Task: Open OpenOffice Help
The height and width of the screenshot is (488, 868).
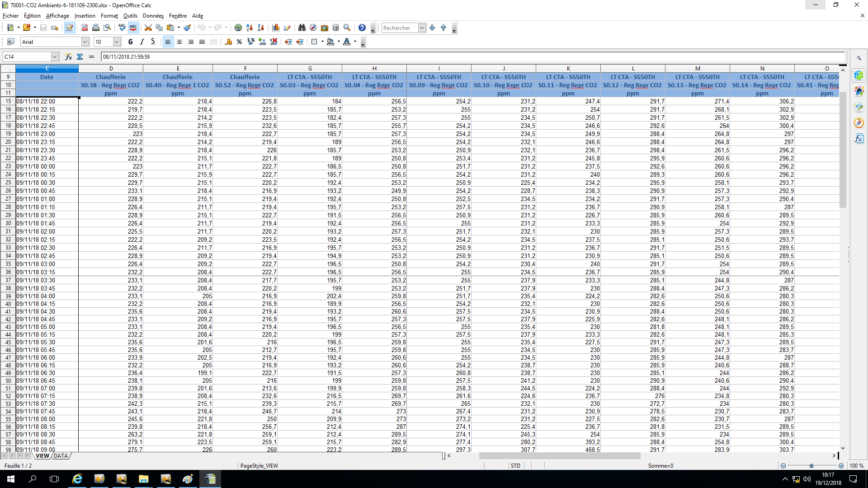Action: (362, 28)
